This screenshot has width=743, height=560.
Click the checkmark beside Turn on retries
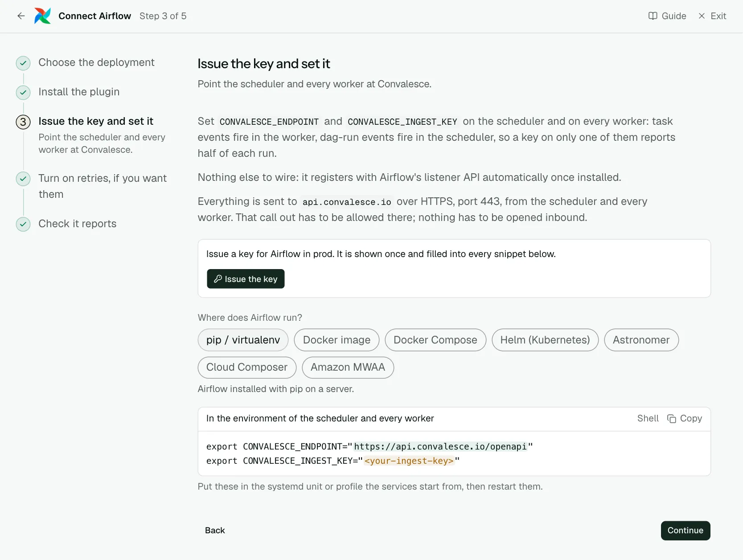23,179
